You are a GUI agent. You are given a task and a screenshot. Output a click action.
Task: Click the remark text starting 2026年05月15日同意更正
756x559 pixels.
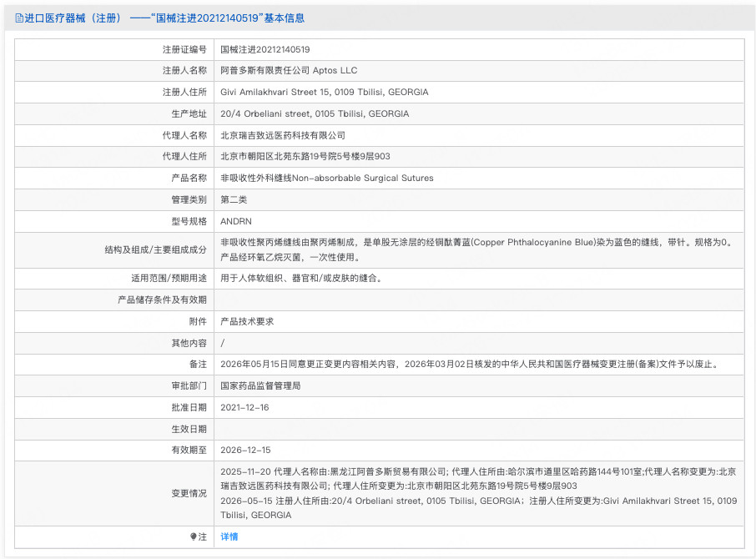[471, 365]
